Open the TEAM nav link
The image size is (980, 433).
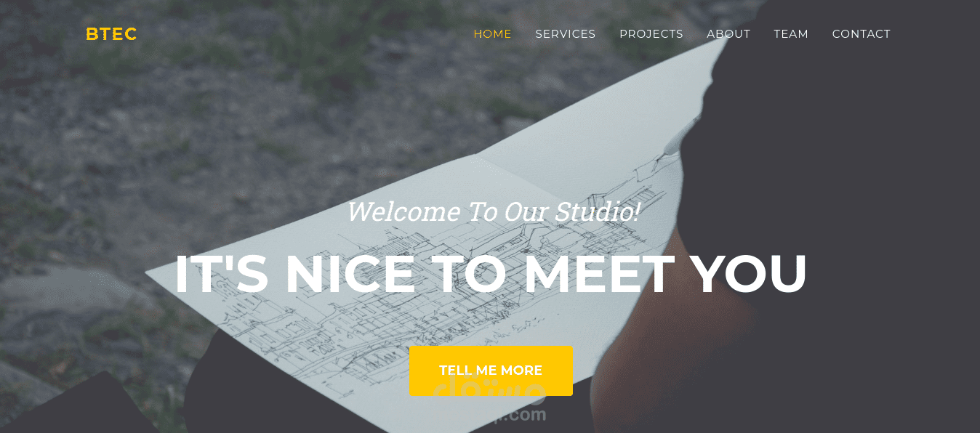791,34
